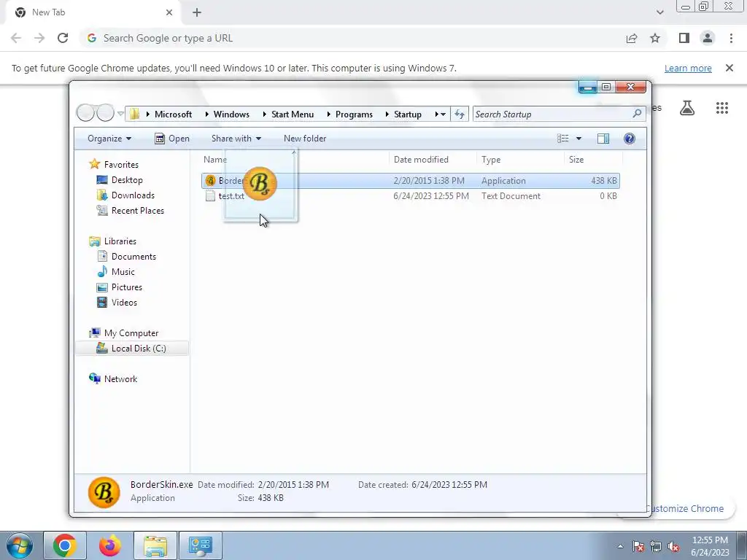Follow the Learn more link
Image resolution: width=747 pixels, height=560 pixels.
pyautogui.click(x=688, y=68)
